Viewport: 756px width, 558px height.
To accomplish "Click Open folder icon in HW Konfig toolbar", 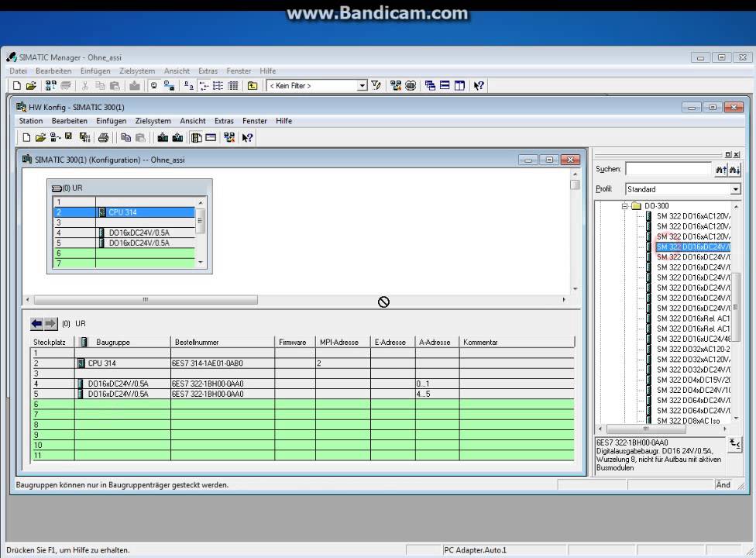I will tap(40, 138).
